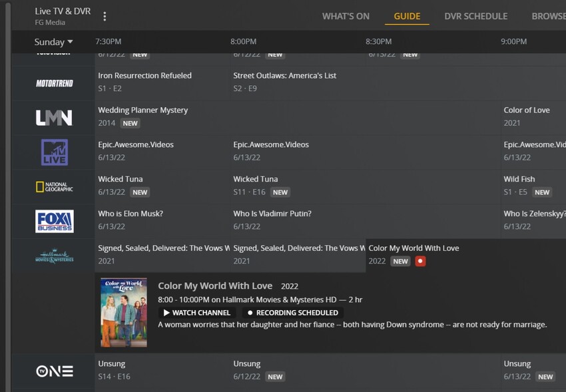Switch to the WHAT'S ON tab
The height and width of the screenshot is (392, 566).
pos(346,16)
